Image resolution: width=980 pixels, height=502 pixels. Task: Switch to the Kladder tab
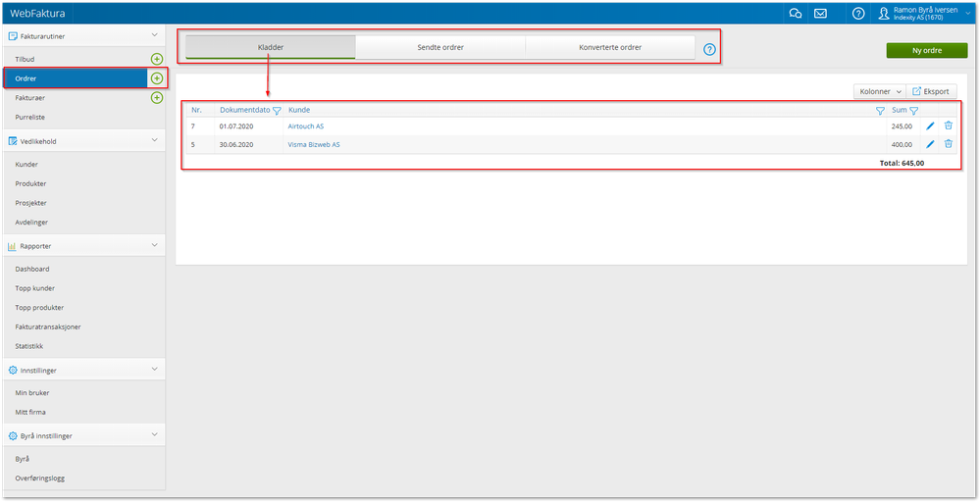(271, 47)
